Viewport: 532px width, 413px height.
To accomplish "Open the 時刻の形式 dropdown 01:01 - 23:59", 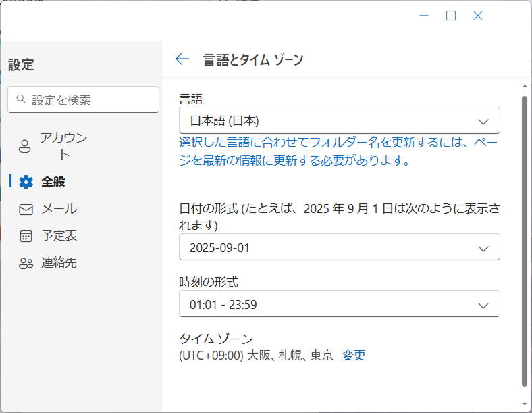I will 340,303.
